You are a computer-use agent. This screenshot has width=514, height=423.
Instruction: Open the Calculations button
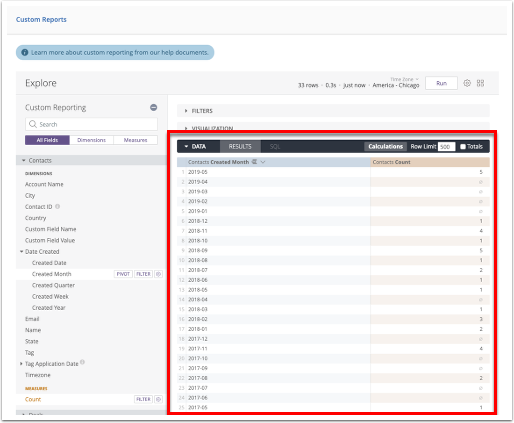point(385,147)
